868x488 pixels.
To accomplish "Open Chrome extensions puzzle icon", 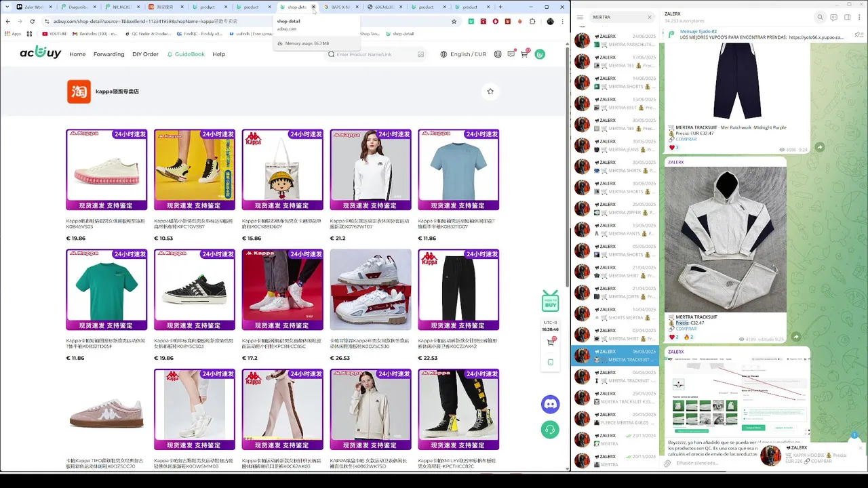I will point(532,21).
